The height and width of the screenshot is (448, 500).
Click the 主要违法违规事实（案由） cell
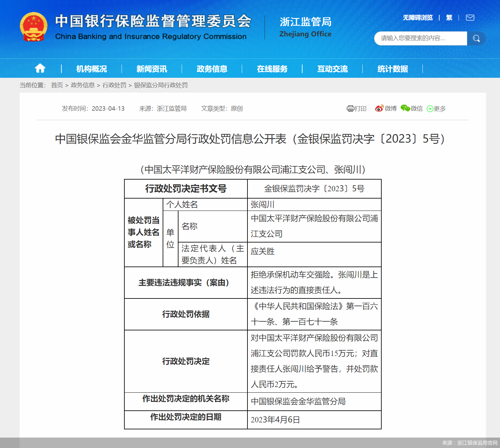[186, 283]
